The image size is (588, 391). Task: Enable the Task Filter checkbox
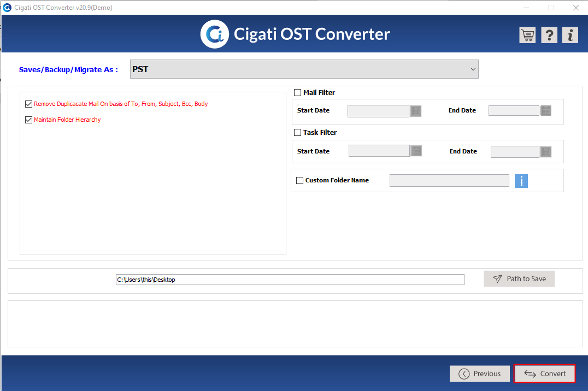297,132
